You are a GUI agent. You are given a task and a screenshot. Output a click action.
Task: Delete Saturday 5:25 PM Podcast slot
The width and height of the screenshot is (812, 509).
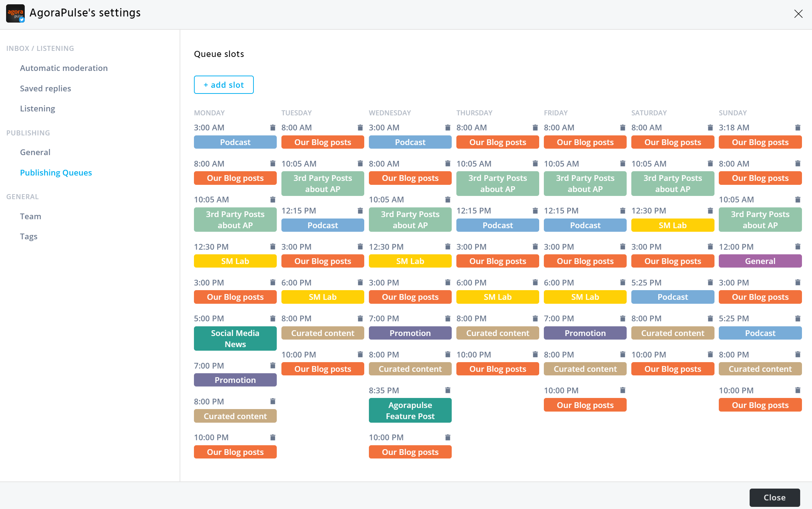710,282
